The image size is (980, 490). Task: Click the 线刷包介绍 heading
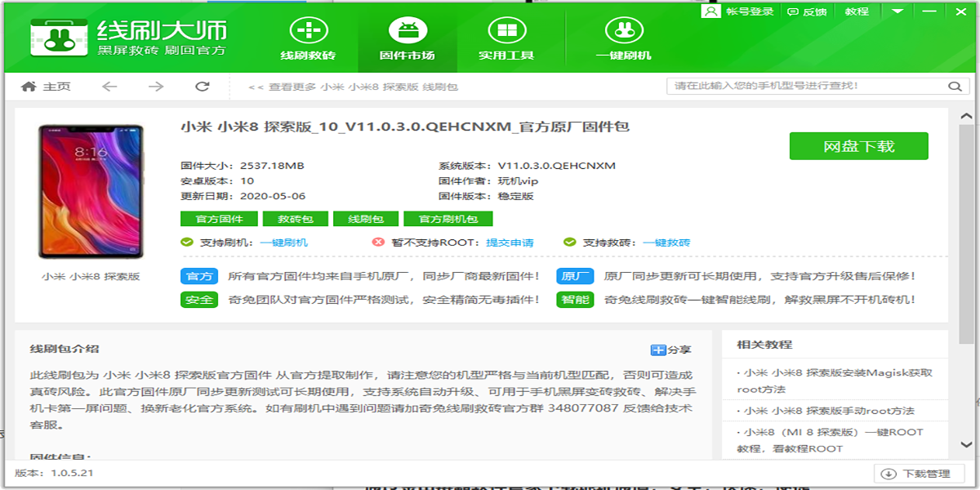tap(65, 349)
